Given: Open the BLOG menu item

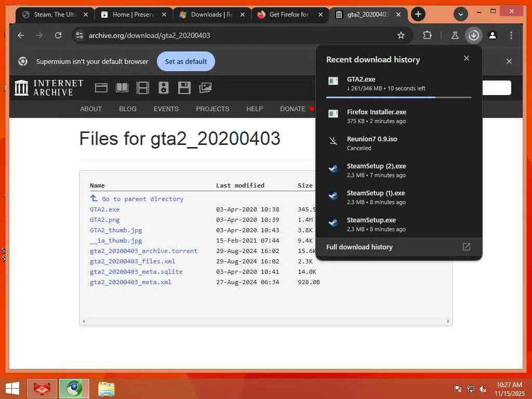Looking at the screenshot, I should (x=128, y=109).
